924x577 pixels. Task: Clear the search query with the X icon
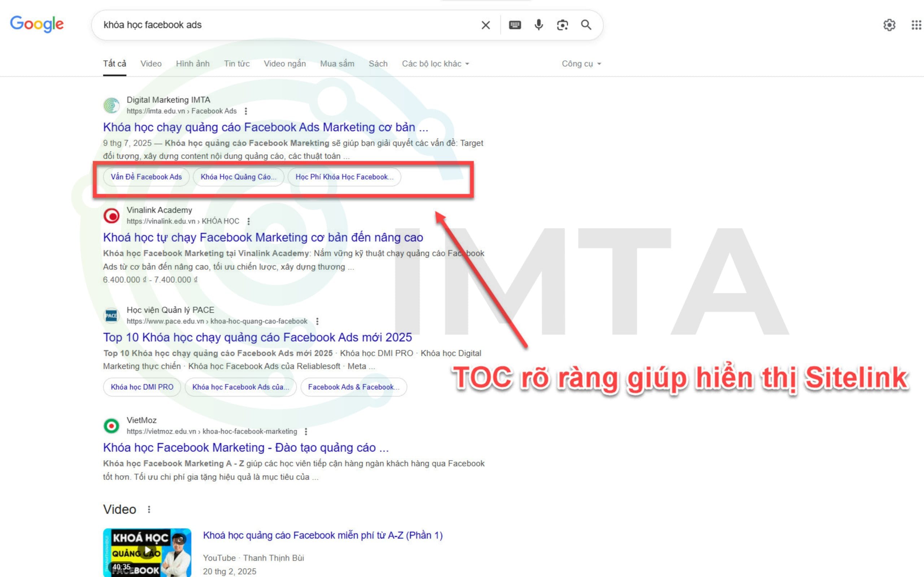coord(485,25)
